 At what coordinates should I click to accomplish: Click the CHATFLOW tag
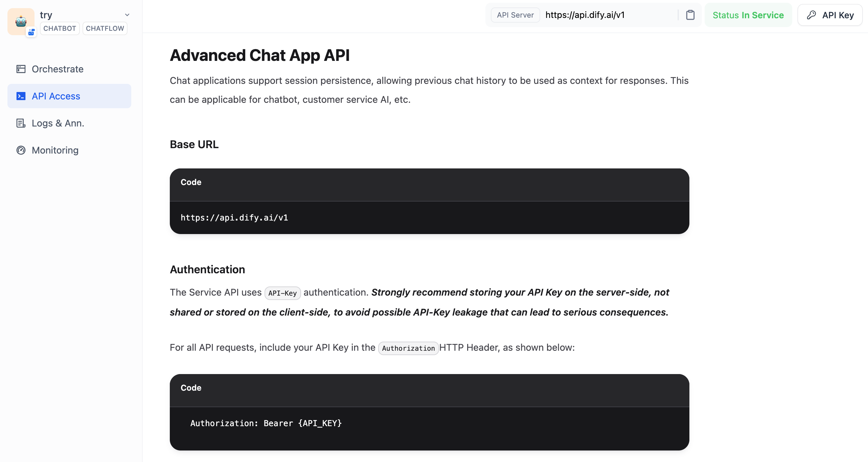pyautogui.click(x=105, y=28)
